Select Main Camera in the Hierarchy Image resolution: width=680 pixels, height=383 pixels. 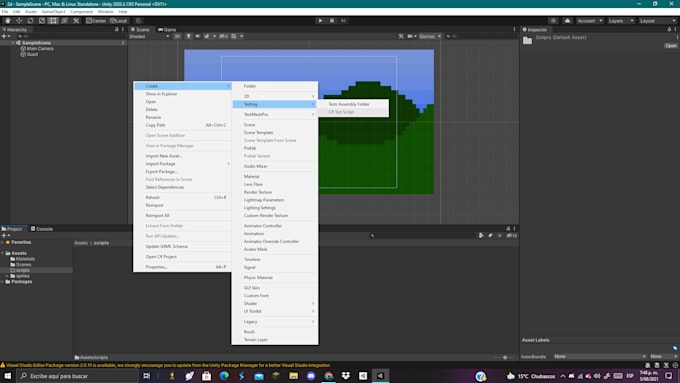(x=40, y=49)
